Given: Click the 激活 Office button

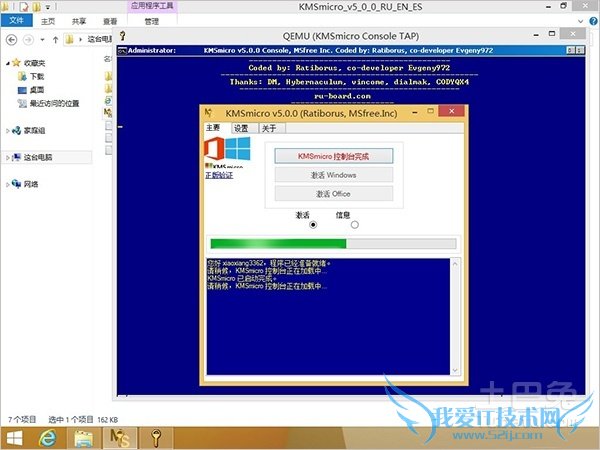Looking at the screenshot, I should (333, 194).
